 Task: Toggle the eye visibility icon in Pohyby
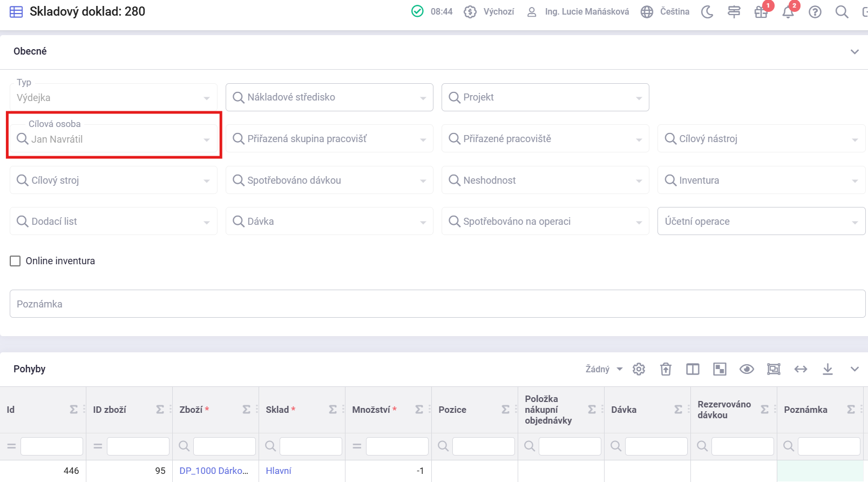[x=747, y=369]
